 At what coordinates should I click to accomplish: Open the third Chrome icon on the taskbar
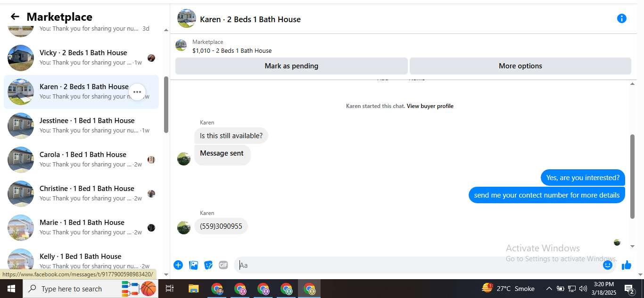coord(263,289)
